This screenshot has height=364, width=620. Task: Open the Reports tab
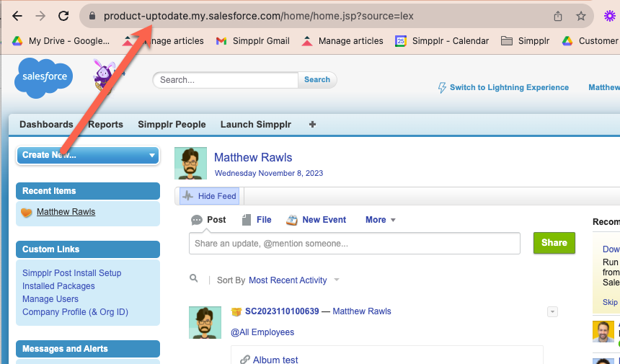pos(105,125)
